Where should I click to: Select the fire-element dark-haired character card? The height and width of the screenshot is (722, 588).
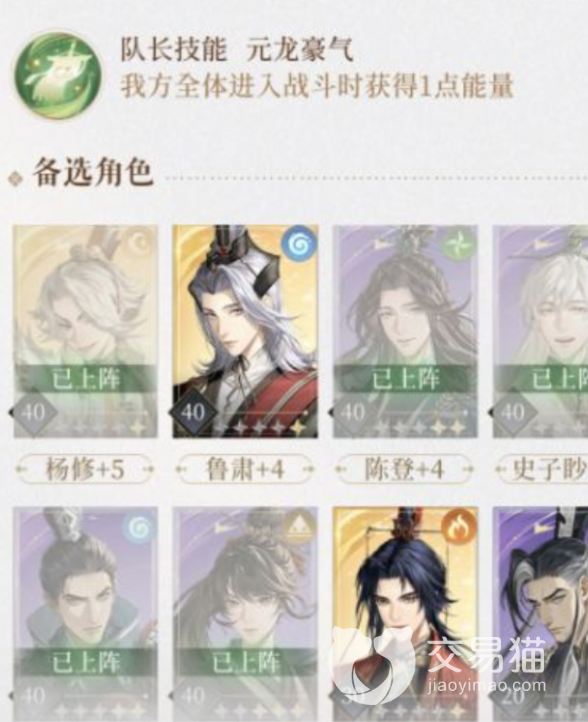(405, 614)
